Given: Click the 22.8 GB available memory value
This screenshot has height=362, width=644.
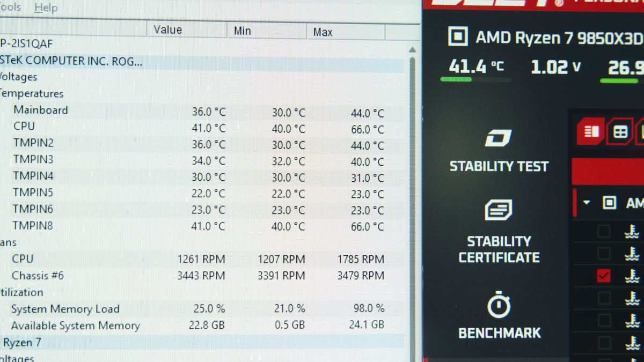Looking at the screenshot, I should pos(206,325).
